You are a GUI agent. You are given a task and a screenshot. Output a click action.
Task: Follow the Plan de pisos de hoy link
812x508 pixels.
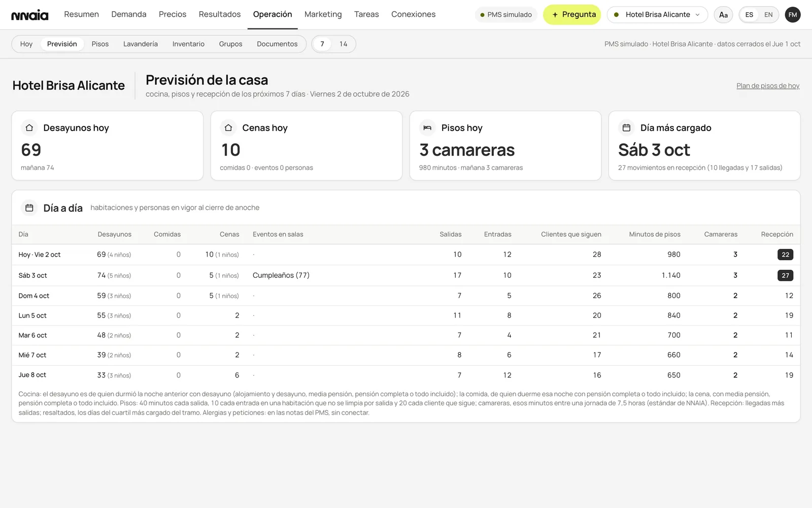(x=768, y=86)
